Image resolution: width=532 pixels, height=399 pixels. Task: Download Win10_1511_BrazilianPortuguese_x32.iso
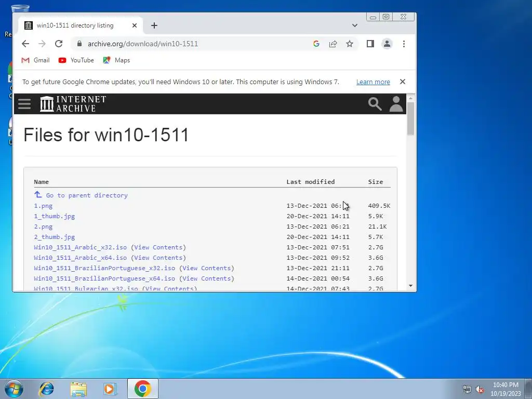point(104,268)
